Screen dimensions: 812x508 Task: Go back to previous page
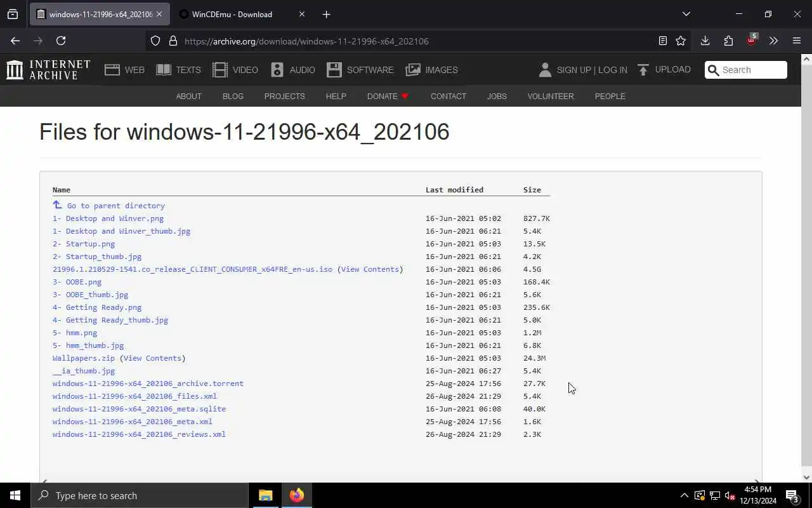[15, 41]
